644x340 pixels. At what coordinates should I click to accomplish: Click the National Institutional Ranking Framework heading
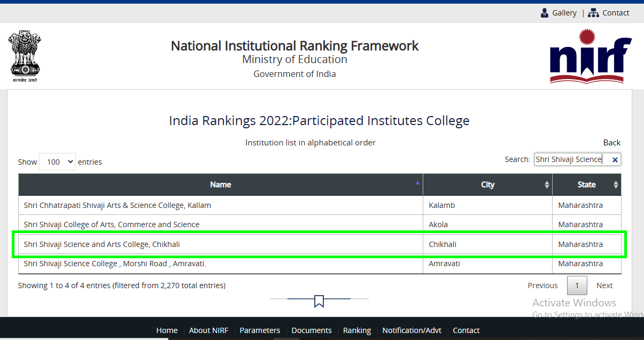pyautogui.click(x=294, y=46)
